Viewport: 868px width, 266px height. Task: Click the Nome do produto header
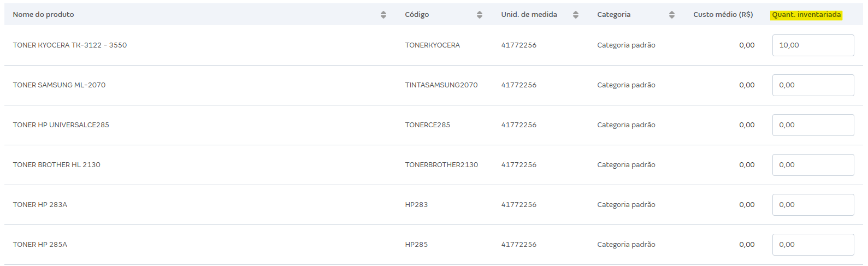[44, 15]
